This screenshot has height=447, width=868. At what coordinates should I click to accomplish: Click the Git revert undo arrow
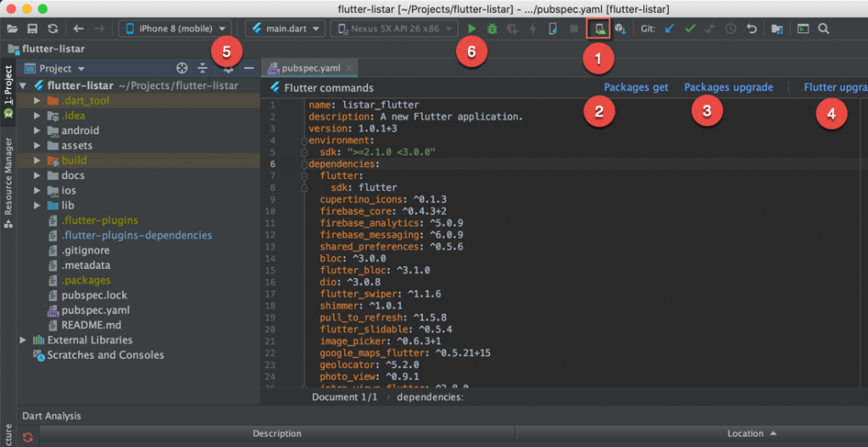(751, 29)
